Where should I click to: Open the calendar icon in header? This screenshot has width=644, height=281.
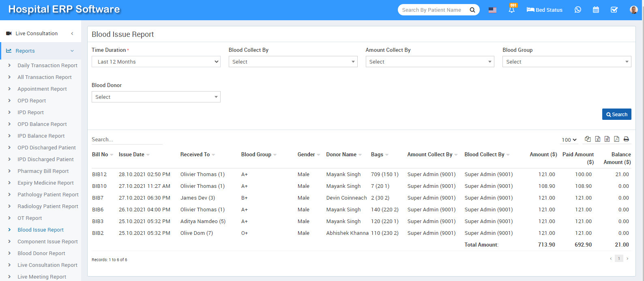pyautogui.click(x=596, y=10)
